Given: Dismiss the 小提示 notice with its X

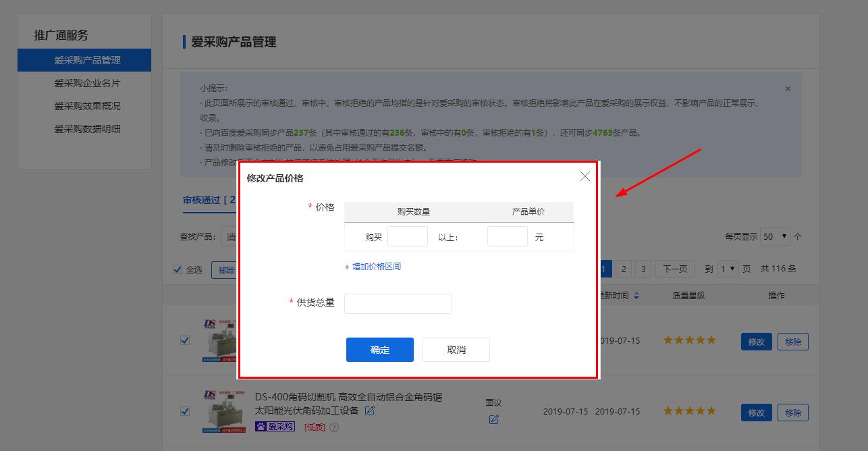Looking at the screenshot, I should click(788, 88).
